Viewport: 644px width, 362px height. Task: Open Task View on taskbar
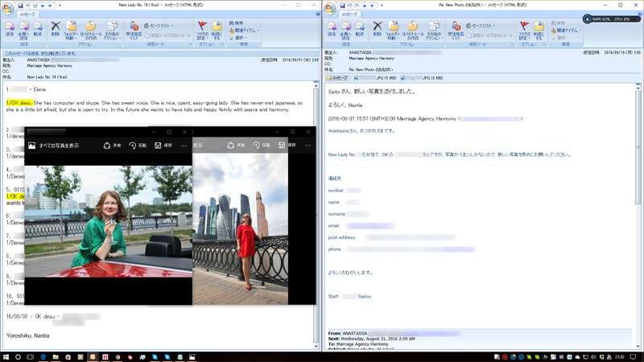click(30, 357)
